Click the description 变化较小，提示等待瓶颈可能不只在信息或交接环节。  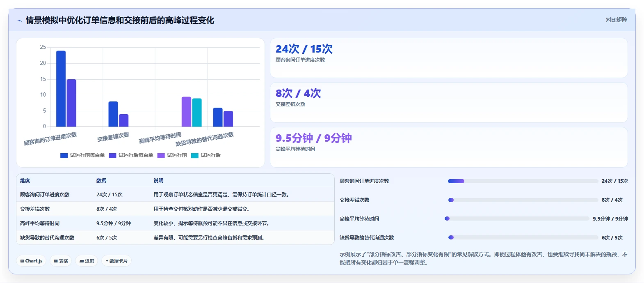coord(211,223)
